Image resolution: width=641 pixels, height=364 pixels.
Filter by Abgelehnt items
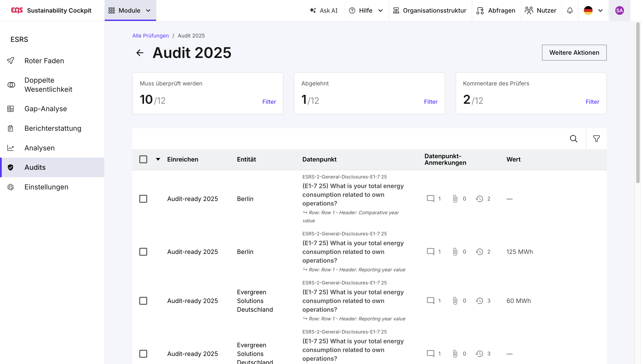pyautogui.click(x=431, y=102)
